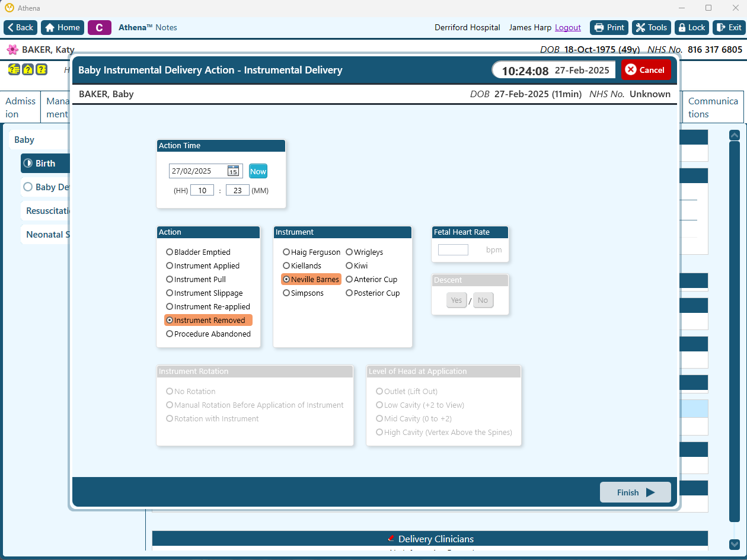
Task: Select the Resuscitation sidebar item
Action: tap(46, 211)
